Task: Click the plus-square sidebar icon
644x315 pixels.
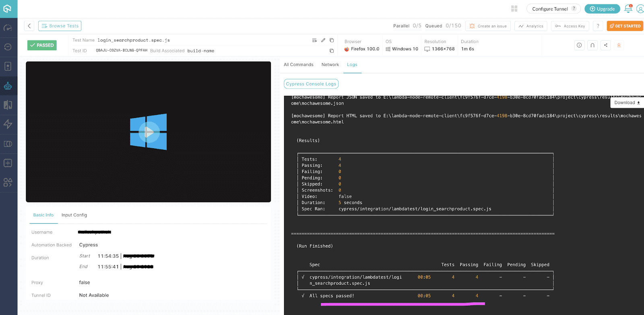Action: pos(8,163)
